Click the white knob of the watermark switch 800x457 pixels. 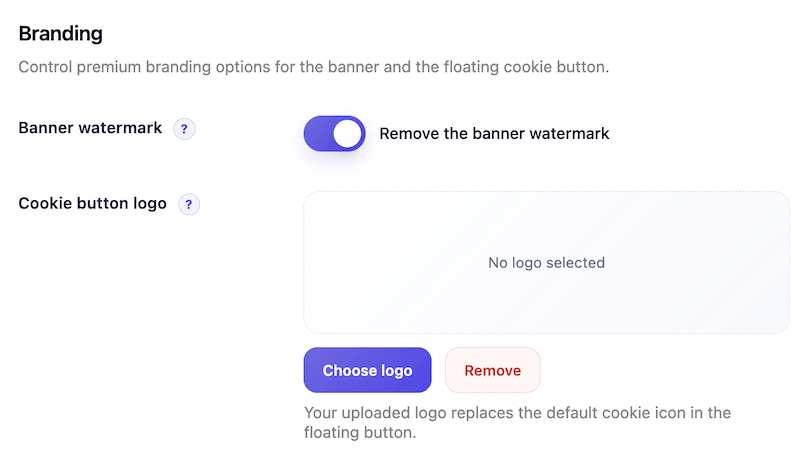[347, 133]
